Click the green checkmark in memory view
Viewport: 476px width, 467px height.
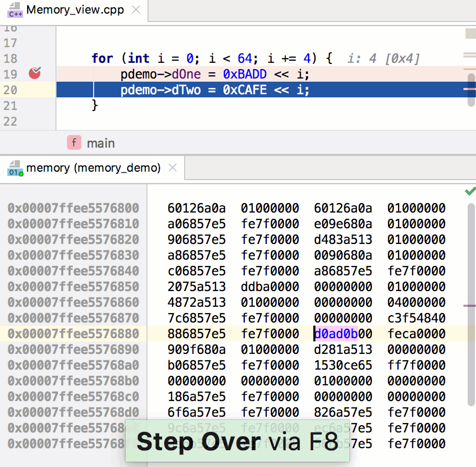tap(470, 191)
